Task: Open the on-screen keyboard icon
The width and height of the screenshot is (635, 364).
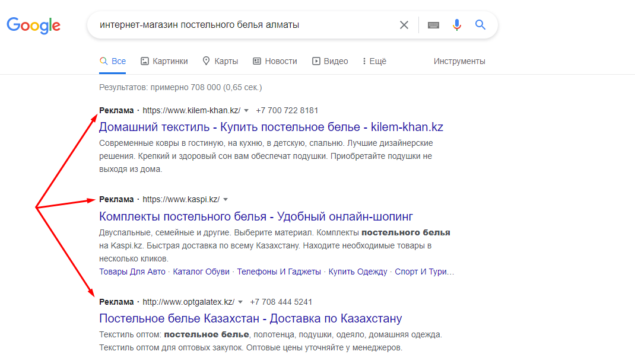Action: [433, 25]
